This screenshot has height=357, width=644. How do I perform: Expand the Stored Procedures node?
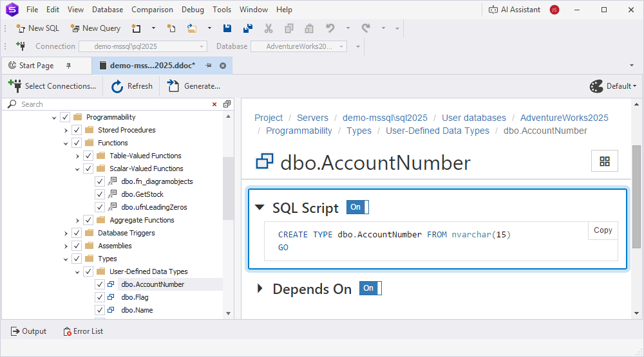[x=66, y=131]
